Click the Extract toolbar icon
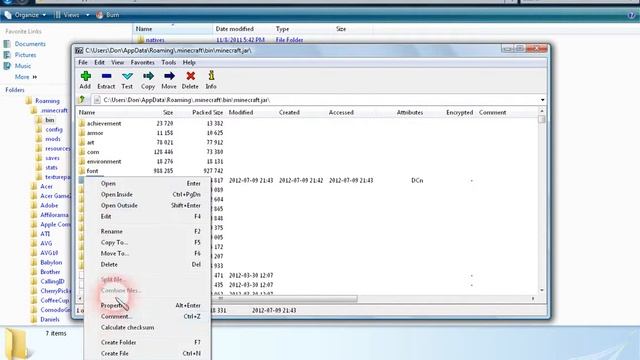 point(106,80)
